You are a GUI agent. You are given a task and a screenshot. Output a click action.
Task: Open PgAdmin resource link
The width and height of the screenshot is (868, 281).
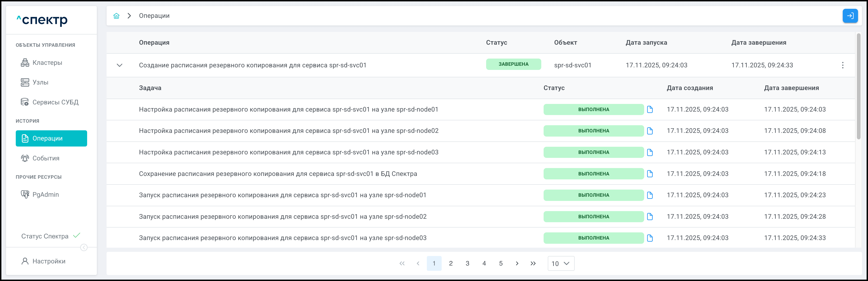(45, 194)
